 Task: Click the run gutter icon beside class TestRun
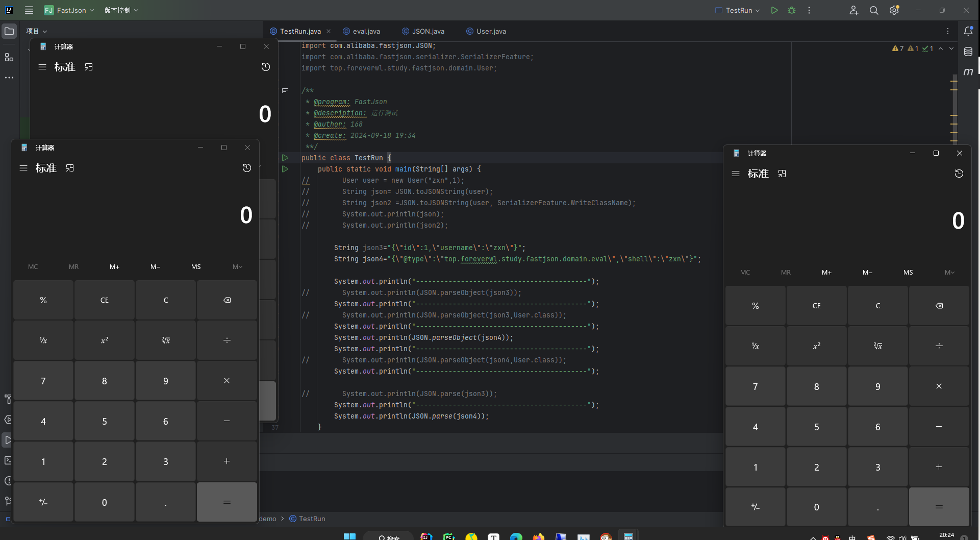[x=285, y=158]
